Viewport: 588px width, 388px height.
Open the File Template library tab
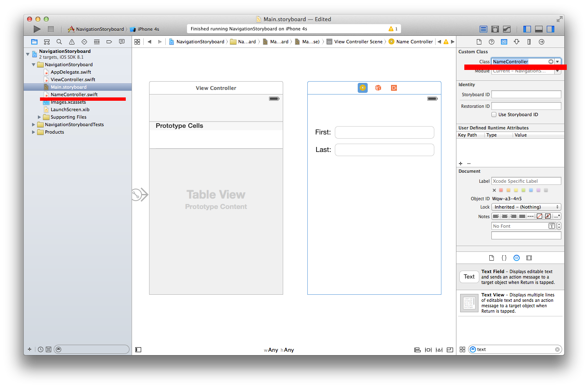[x=491, y=258]
